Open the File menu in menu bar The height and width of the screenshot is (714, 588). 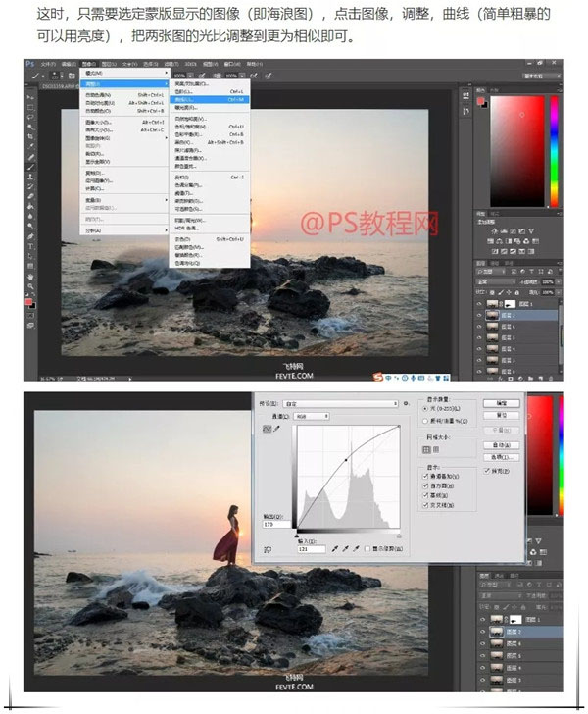pos(48,64)
